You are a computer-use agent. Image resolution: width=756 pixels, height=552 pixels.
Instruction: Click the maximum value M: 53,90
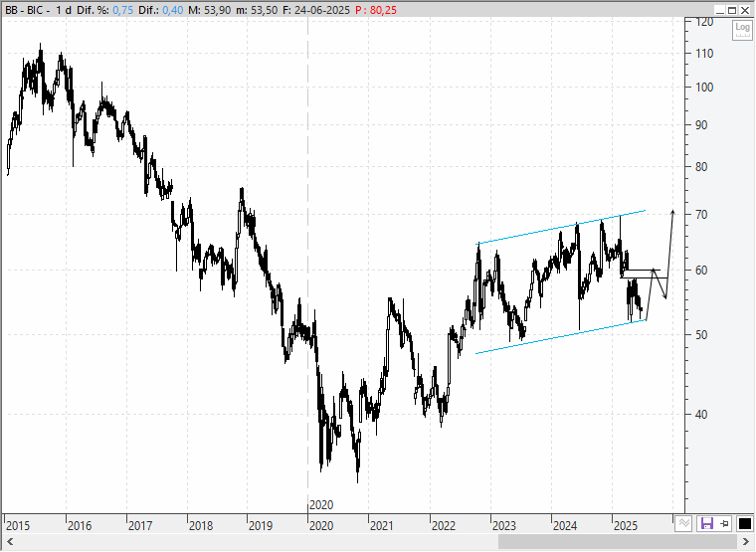pyautogui.click(x=209, y=10)
